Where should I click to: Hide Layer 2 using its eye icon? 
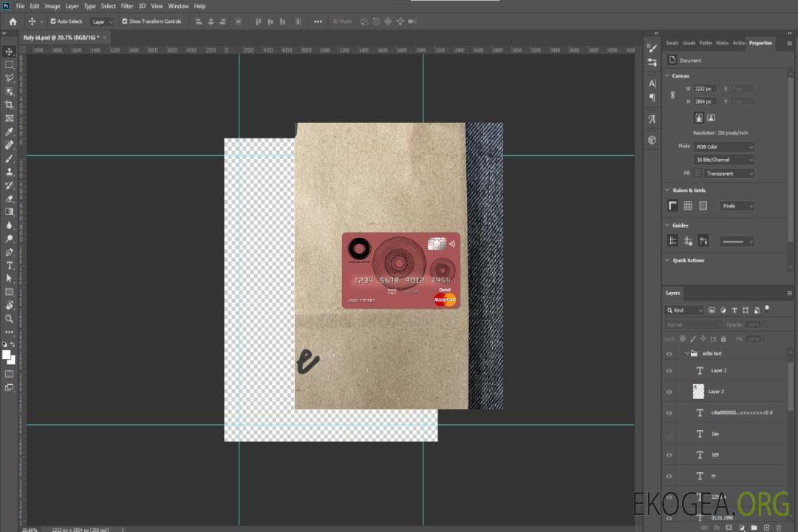click(x=669, y=370)
